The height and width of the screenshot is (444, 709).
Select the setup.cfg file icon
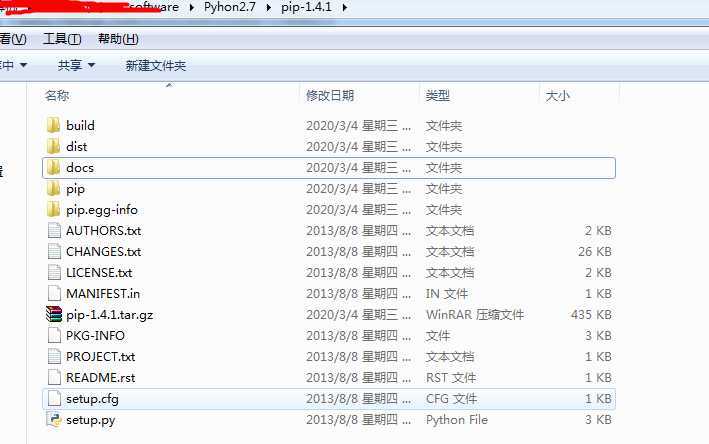click(x=54, y=398)
